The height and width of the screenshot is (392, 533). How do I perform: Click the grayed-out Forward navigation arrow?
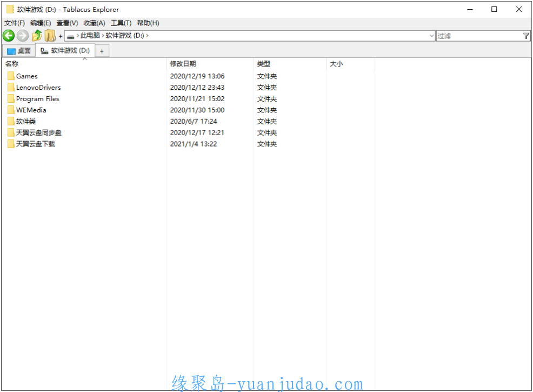pyautogui.click(x=22, y=36)
